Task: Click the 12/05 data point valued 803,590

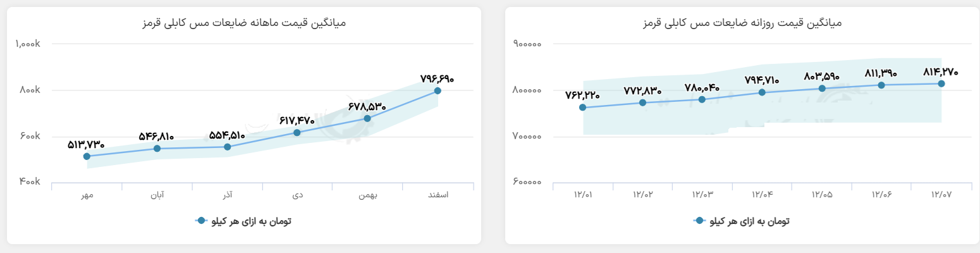Action: point(822,89)
